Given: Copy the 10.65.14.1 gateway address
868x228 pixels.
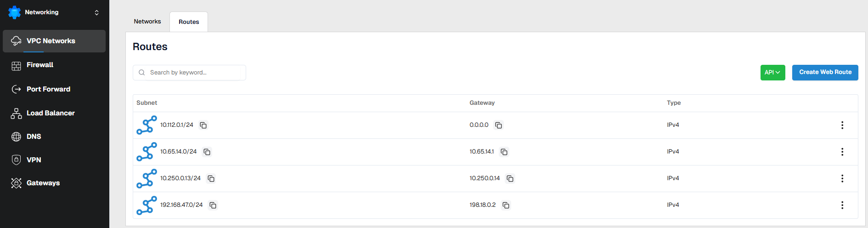Looking at the screenshot, I should tap(504, 152).
